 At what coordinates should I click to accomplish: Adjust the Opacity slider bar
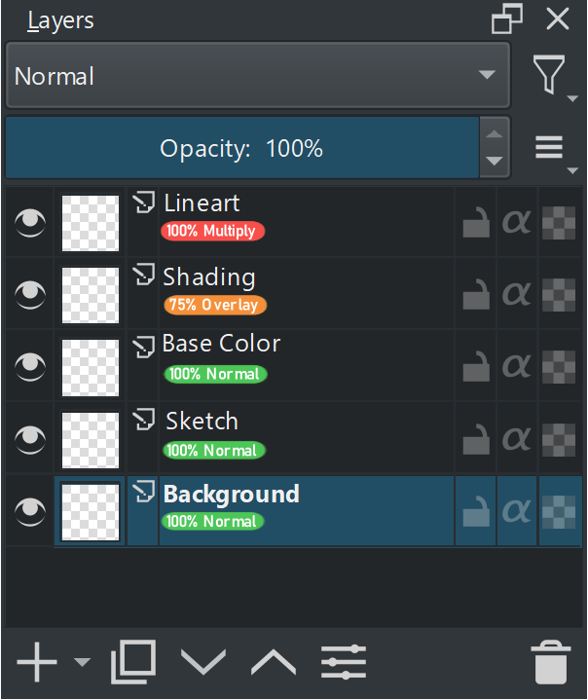coord(241,149)
